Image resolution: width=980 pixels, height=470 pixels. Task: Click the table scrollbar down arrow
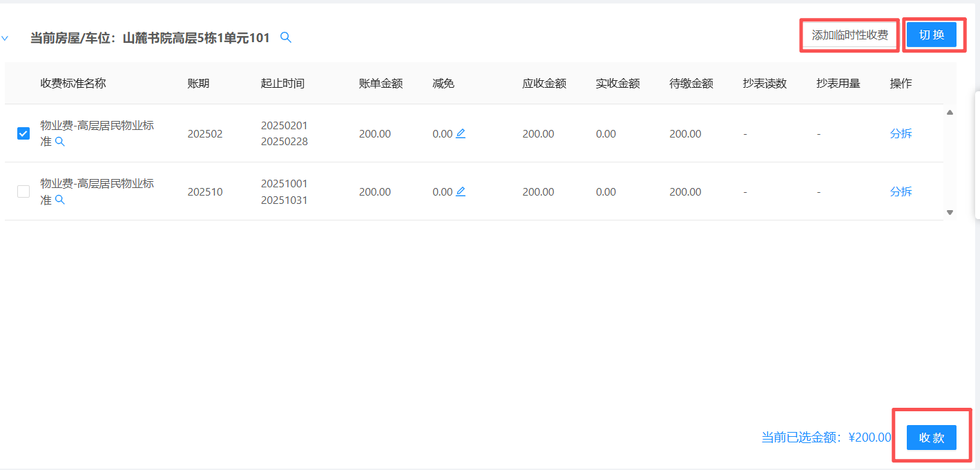point(950,213)
